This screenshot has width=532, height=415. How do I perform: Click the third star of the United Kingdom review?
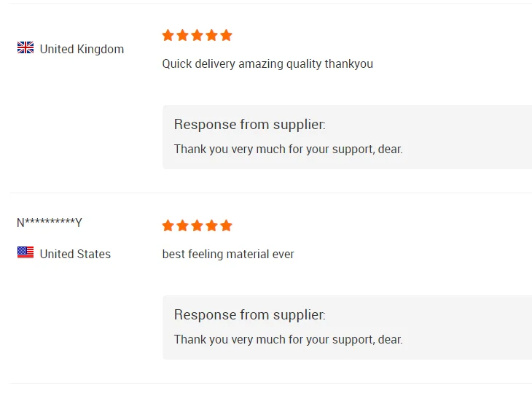click(197, 35)
